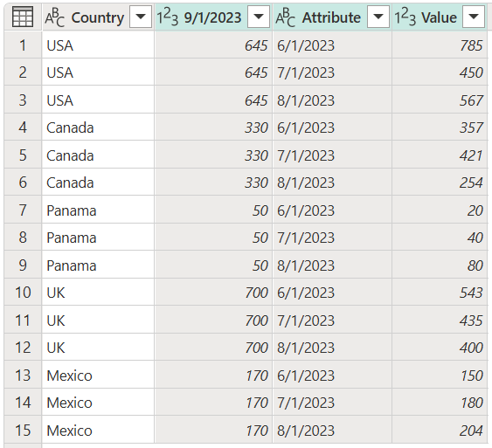The height and width of the screenshot is (448, 492).
Task: Click value 40 in row 8
Action: [x=440, y=238]
